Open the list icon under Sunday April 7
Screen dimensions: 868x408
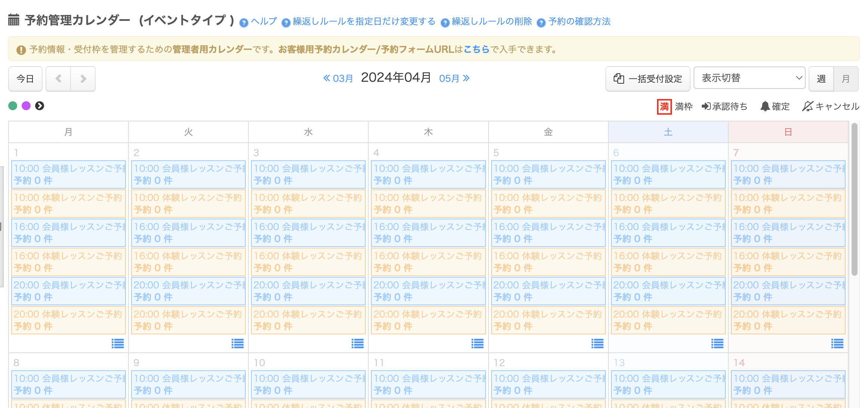pyautogui.click(x=837, y=343)
